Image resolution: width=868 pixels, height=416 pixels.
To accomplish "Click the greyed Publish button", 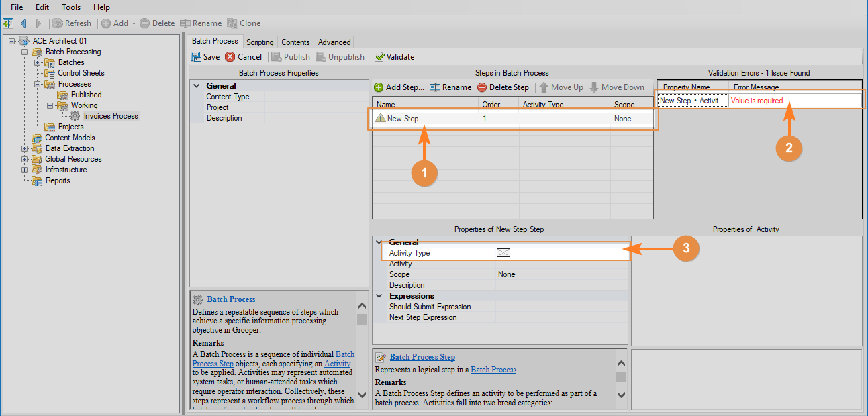I will 291,57.
